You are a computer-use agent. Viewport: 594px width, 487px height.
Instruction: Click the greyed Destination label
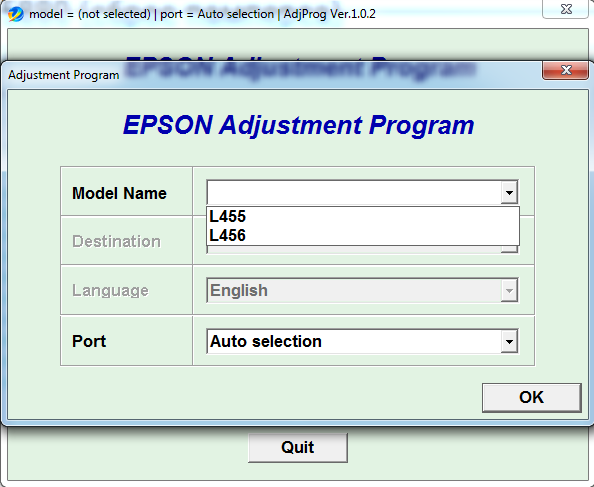click(116, 241)
